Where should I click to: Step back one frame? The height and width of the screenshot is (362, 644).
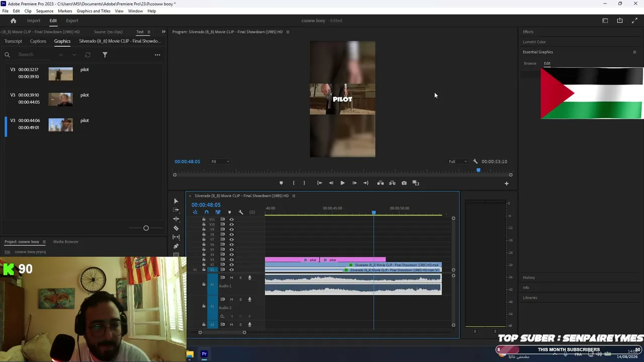click(x=331, y=183)
